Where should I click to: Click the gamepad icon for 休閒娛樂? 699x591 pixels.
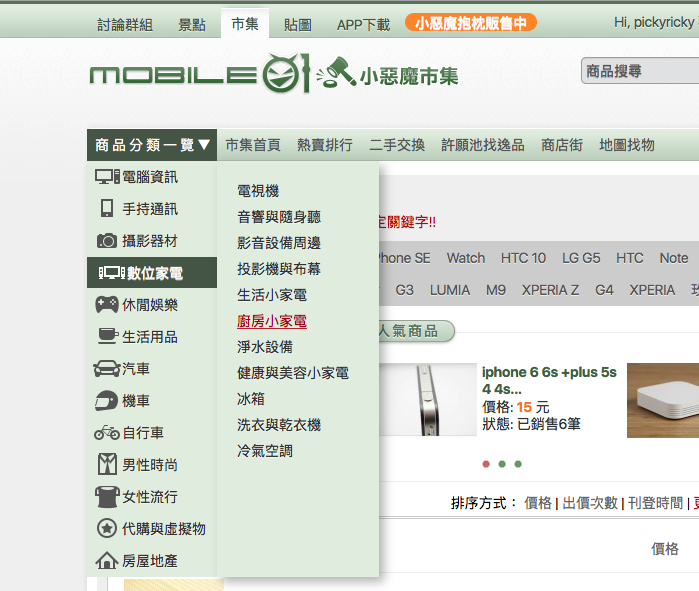107,305
